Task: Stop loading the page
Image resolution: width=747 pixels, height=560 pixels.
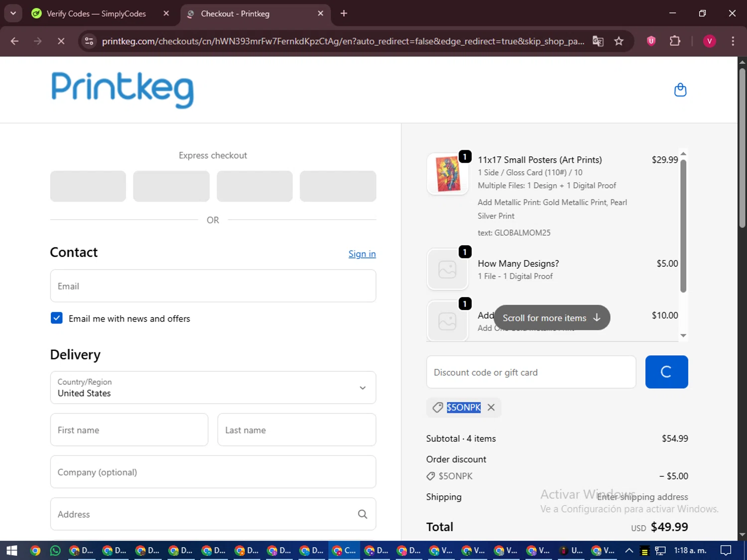Action: [61, 41]
